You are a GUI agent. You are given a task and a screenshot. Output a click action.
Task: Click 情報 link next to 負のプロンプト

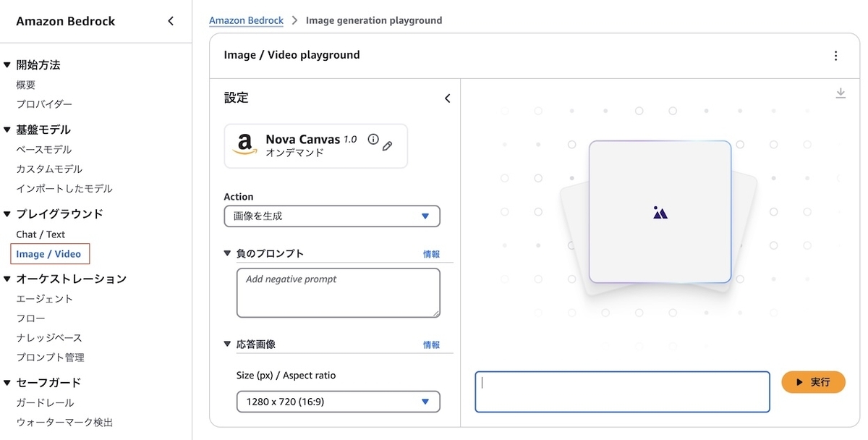click(431, 254)
